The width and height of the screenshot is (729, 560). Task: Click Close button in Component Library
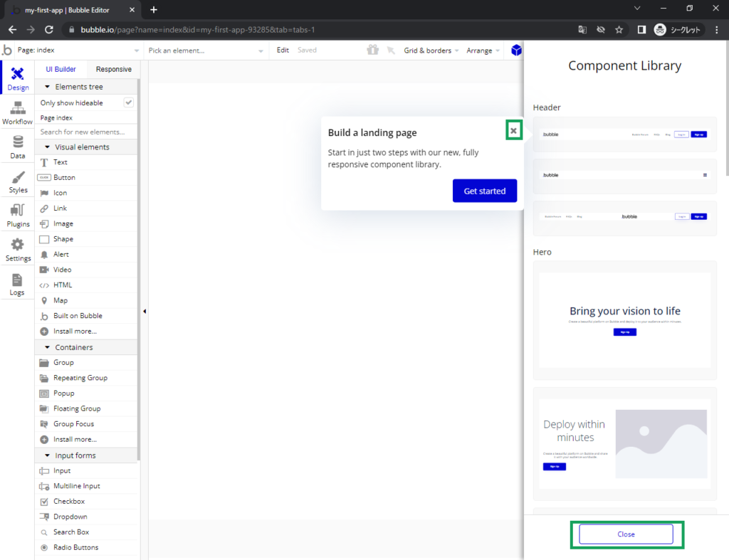pyautogui.click(x=626, y=534)
